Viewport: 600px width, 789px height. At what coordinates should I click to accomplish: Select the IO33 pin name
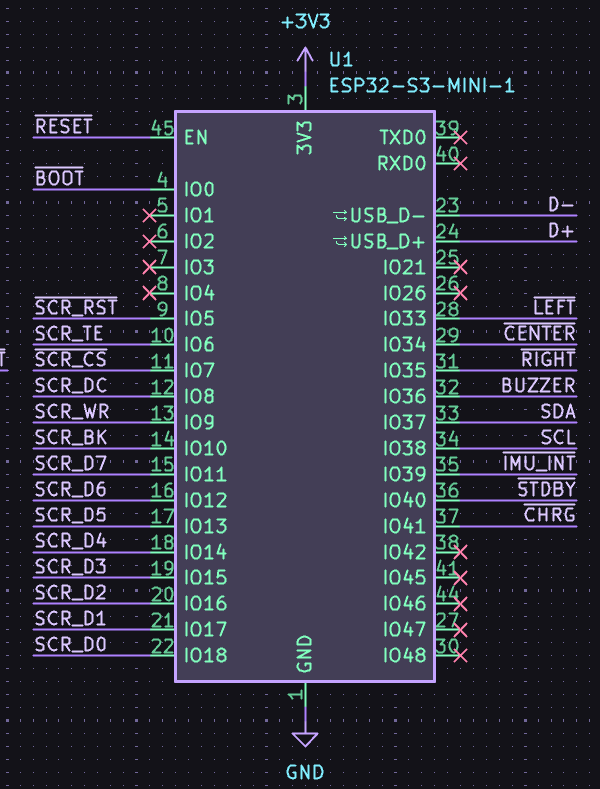point(404,319)
